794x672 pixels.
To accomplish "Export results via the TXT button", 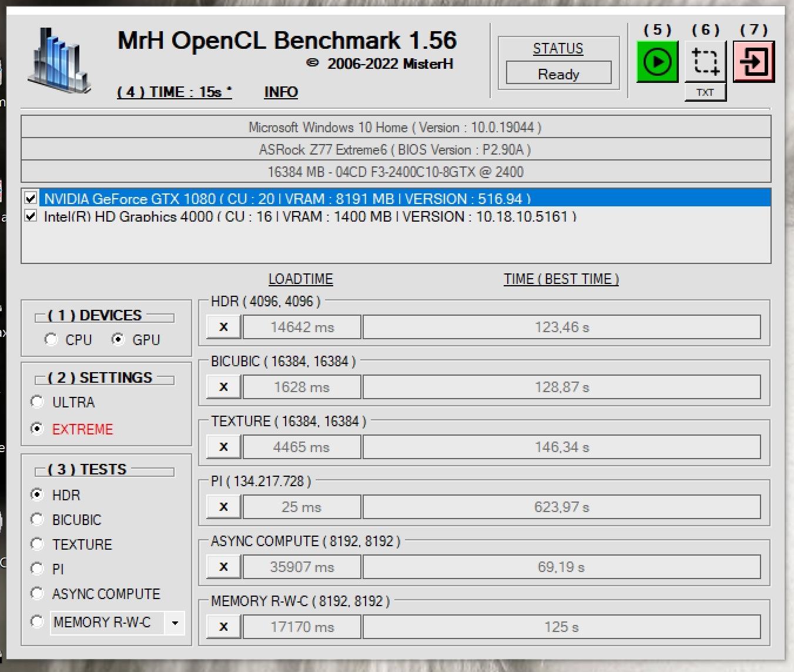I will coord(705,92).
